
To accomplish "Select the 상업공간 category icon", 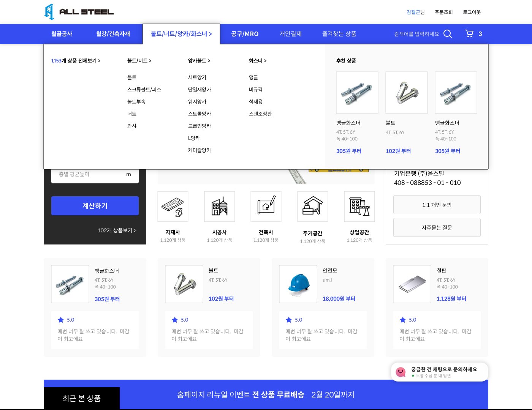I will click(359, 207).
